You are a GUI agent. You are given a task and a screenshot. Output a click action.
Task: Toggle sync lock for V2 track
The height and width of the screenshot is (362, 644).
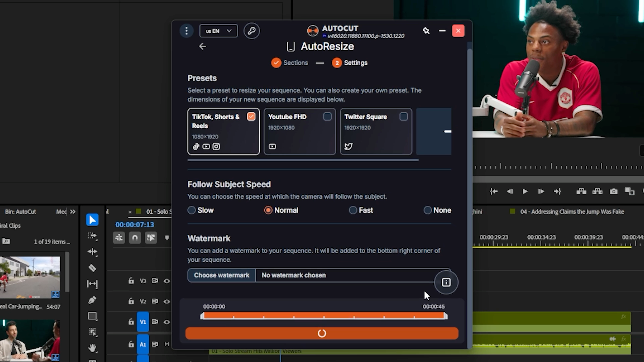[155, 301]
